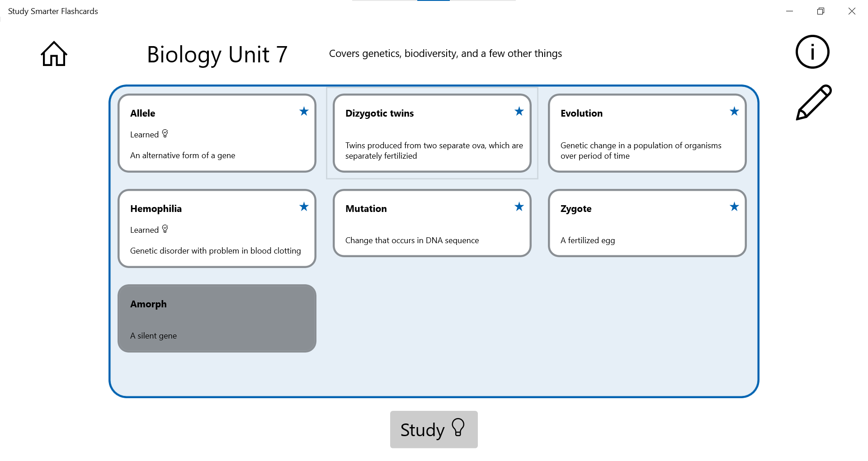The image size is (868, 461).
Task: Click the Mutation term title
Action: point(366,209)
